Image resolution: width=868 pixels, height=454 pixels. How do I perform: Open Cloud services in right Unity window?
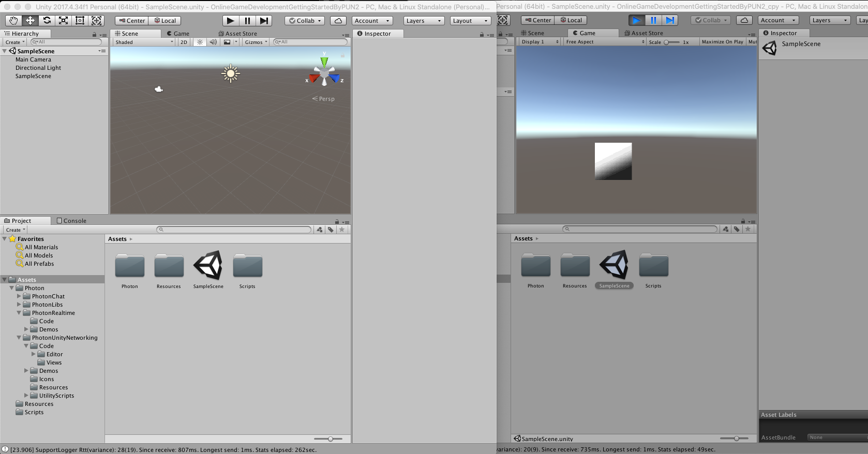744,20
